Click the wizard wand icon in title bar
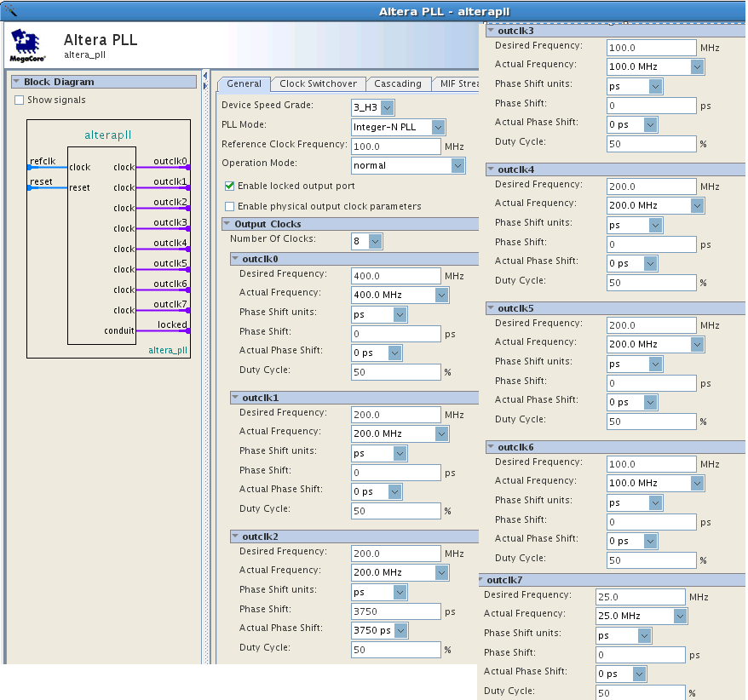 (11, 9)
